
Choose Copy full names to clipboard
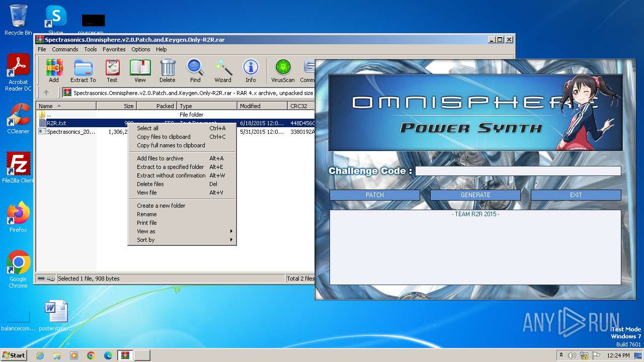click(x=182, y=145)
